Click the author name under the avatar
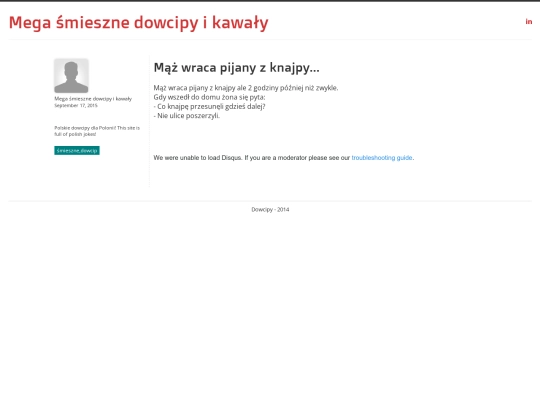 point(93,99)
